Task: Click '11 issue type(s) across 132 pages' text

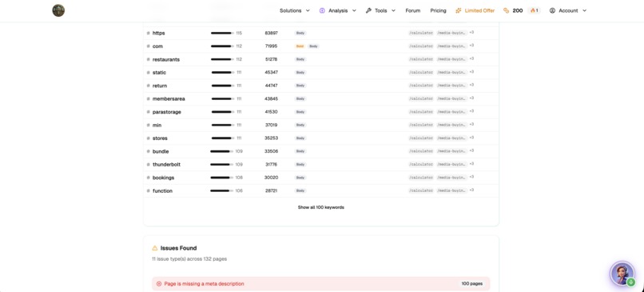Action: [189, 259]
